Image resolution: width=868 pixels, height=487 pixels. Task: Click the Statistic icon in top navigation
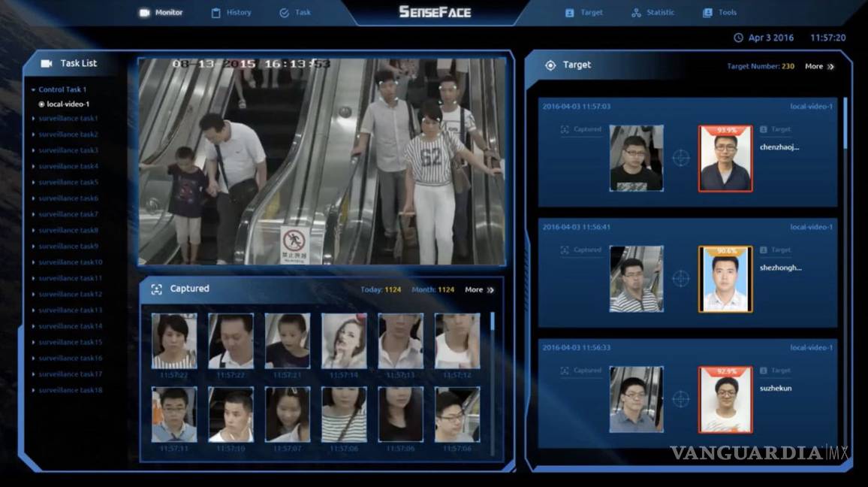tap(636, 13)
